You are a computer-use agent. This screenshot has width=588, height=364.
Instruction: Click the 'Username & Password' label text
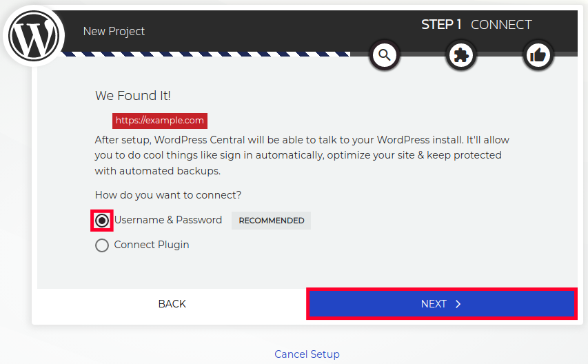click(x=168, y=220)
